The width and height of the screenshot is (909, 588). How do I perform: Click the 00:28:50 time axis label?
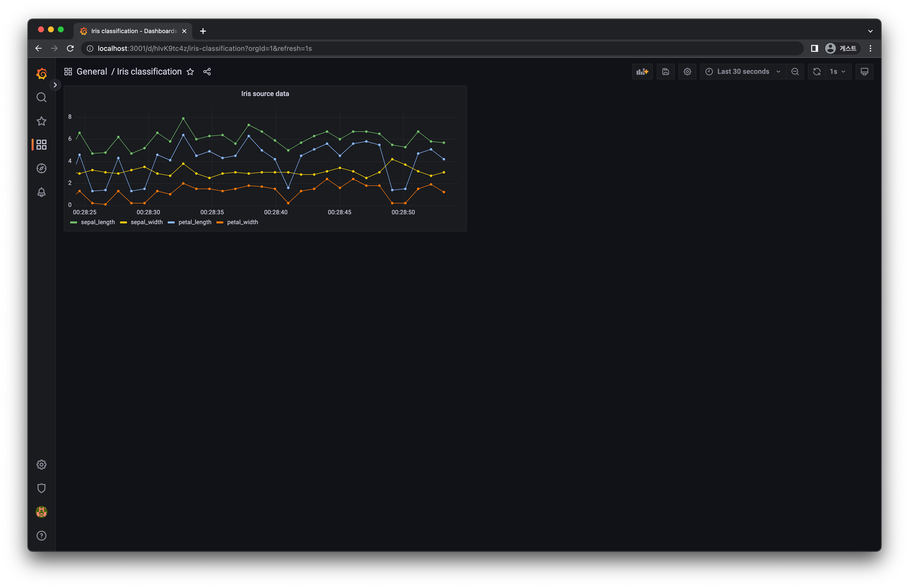pos(403,213)
